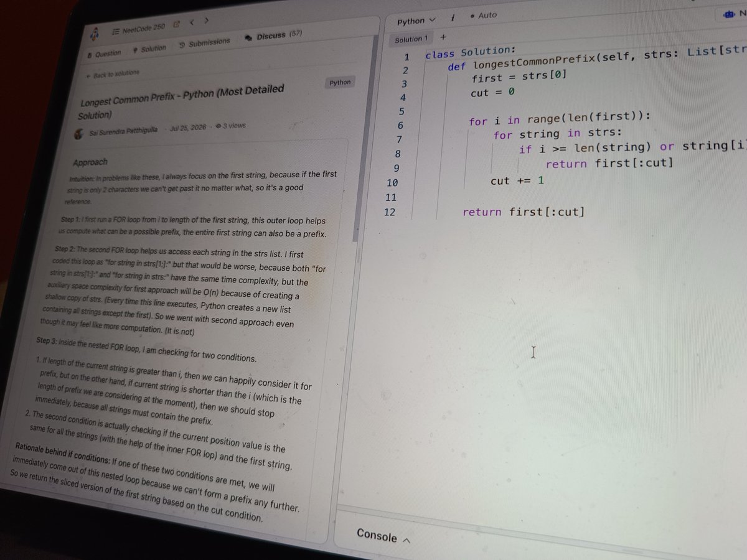This screenshot has width=747, height=560.
Task: Go to the next problem arrow
Action: point(206,21)
